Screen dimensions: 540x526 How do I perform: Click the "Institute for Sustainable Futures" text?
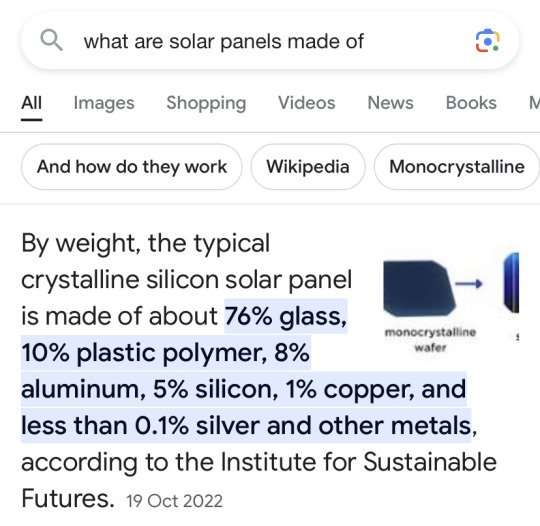pyautogui.click(x=358, y=462)
